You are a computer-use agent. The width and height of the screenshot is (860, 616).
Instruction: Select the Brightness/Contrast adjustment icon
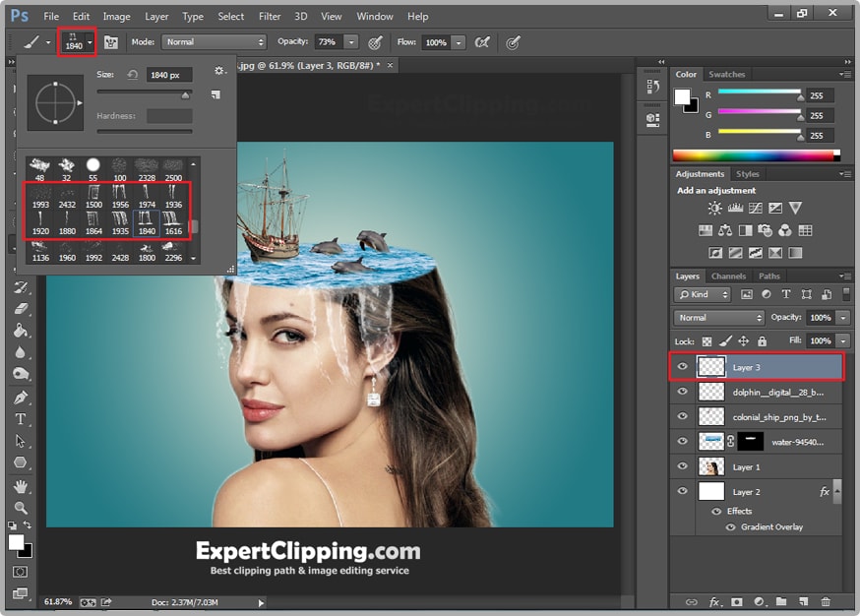click(713, 208)
